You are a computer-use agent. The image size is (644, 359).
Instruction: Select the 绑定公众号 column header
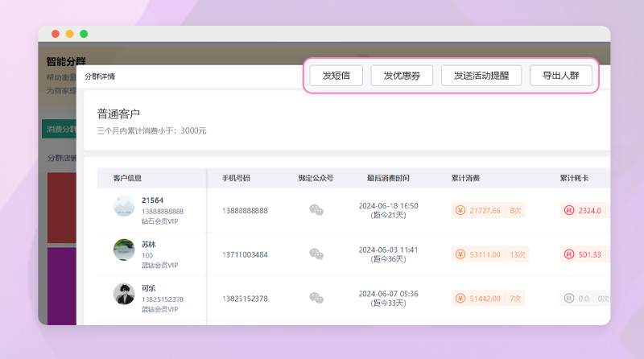316,178
